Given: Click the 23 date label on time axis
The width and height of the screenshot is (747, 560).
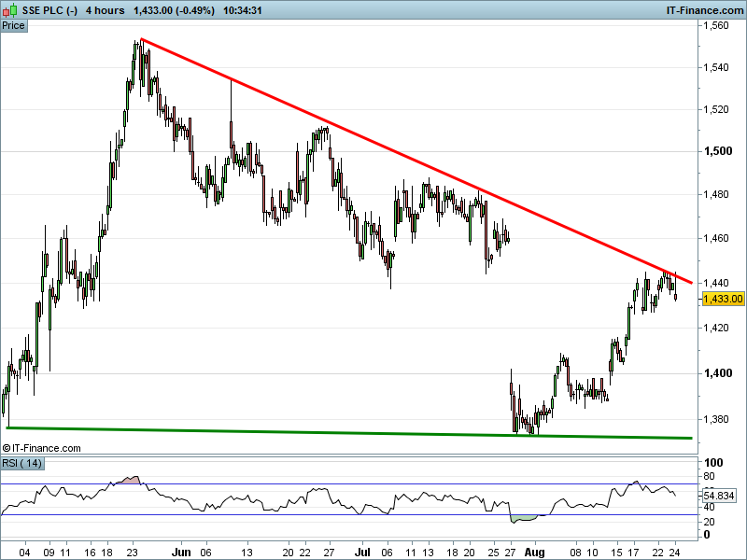Looking at the screenshot, I should [x=132, y=553].
